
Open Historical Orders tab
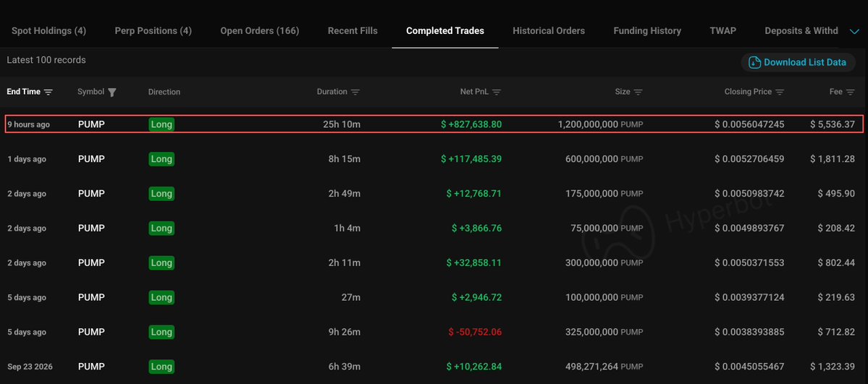pos(549,31)
